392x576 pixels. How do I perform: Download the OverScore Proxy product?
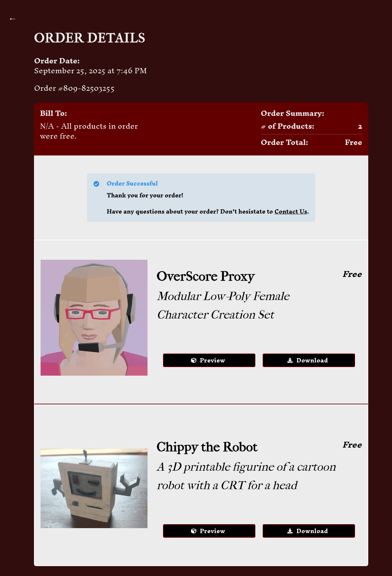309,360
